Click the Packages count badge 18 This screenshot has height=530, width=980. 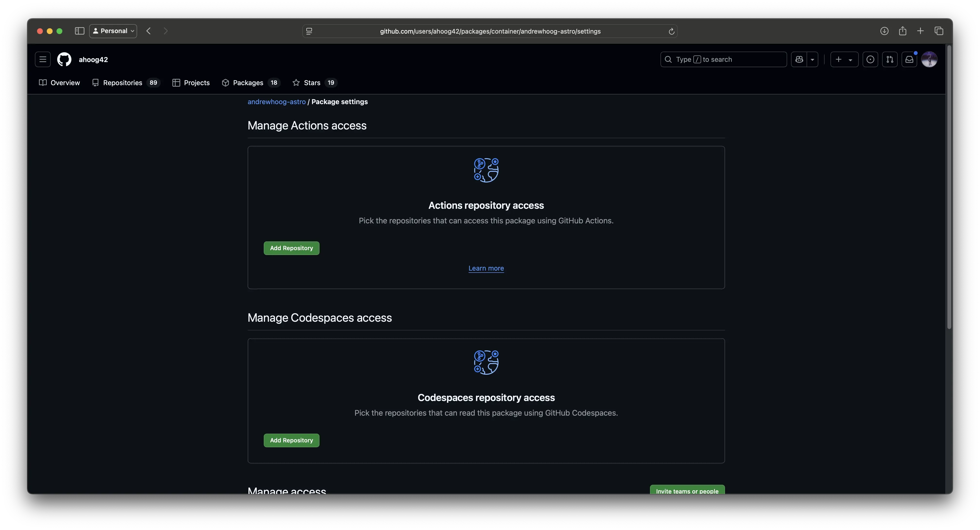(274, 82)
